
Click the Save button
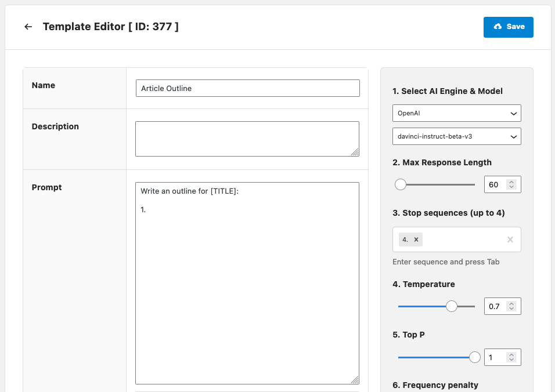(508, 27)
